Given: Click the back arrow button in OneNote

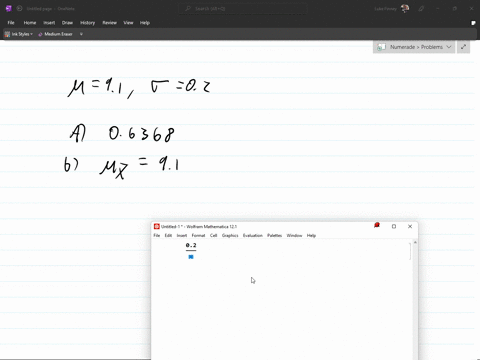Looking at the screenshot, I should 19,8.
